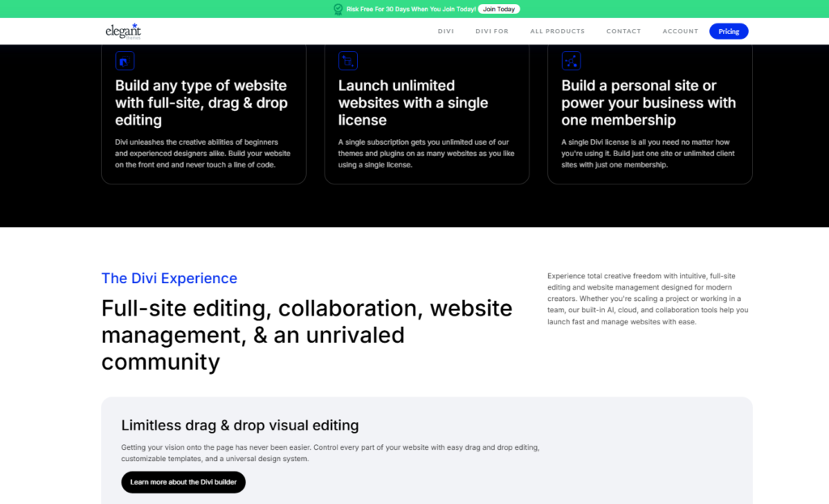Click heading Build a personal site or power your business
The image size is (829, 504).
648,103
